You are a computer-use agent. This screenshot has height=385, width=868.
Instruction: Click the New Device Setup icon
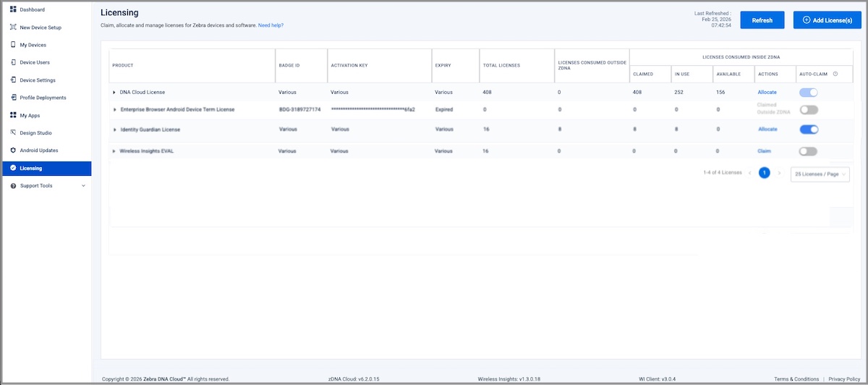13,27
